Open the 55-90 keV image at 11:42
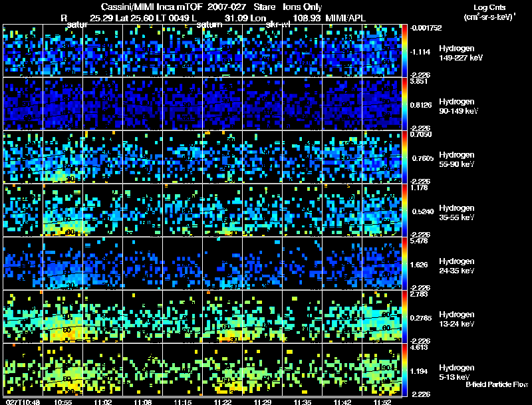Image resolution: width=532 pixels, height=405 pixels. (x=342, y=157)
